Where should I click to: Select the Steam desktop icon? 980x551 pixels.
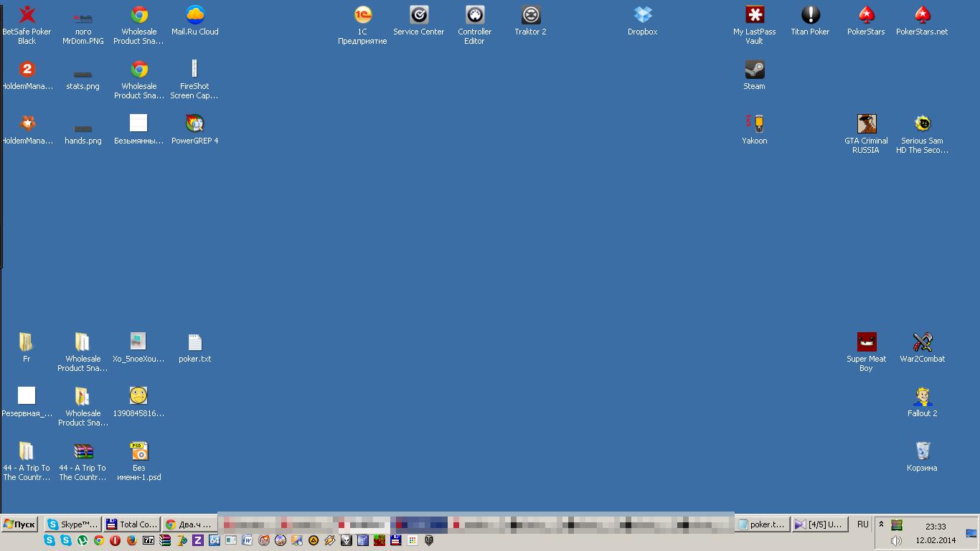(x=755, y=75)
